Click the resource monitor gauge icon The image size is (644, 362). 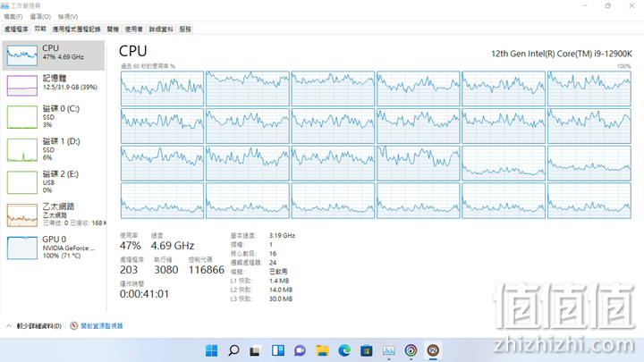click(74, 326)
